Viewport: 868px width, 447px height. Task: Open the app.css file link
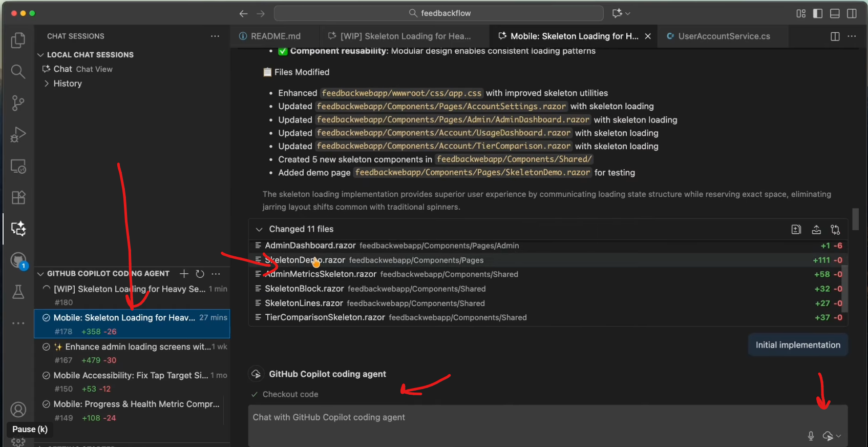click(401, 93)
